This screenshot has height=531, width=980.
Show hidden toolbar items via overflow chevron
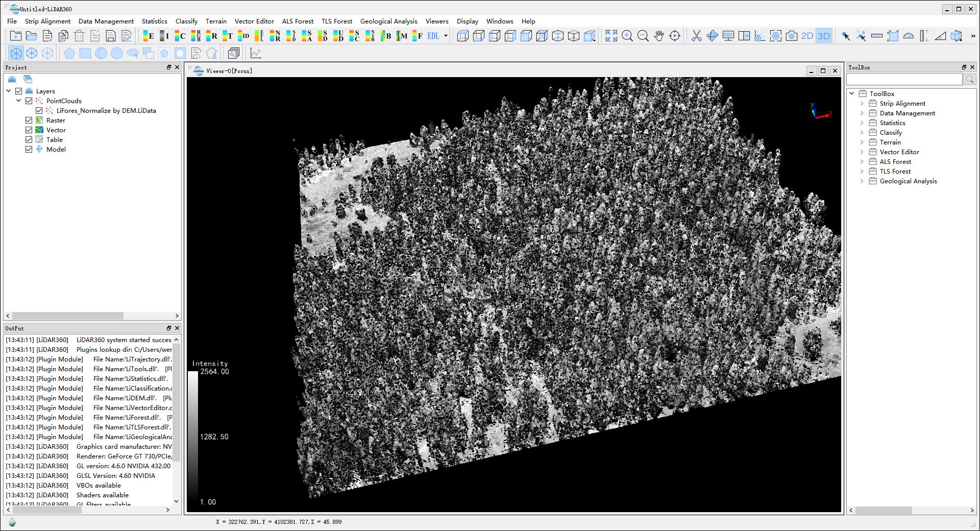point(973,36)
